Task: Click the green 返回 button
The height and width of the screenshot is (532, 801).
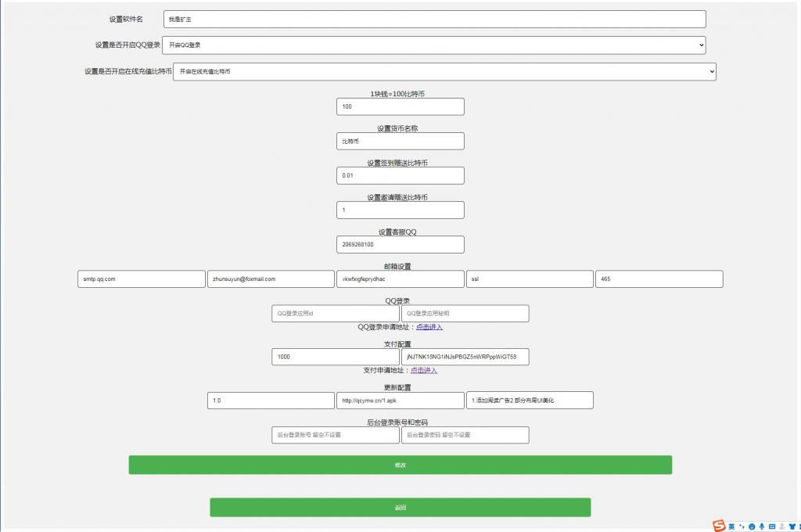Action: 400,507
